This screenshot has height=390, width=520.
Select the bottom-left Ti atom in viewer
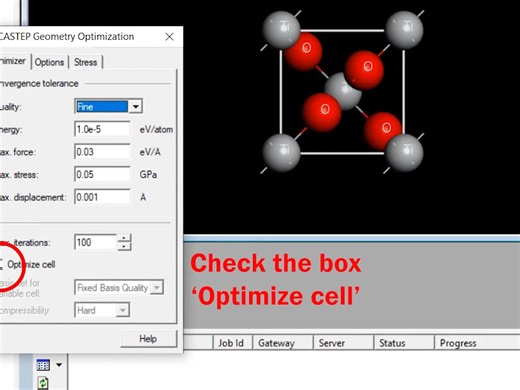pos(281,152)
